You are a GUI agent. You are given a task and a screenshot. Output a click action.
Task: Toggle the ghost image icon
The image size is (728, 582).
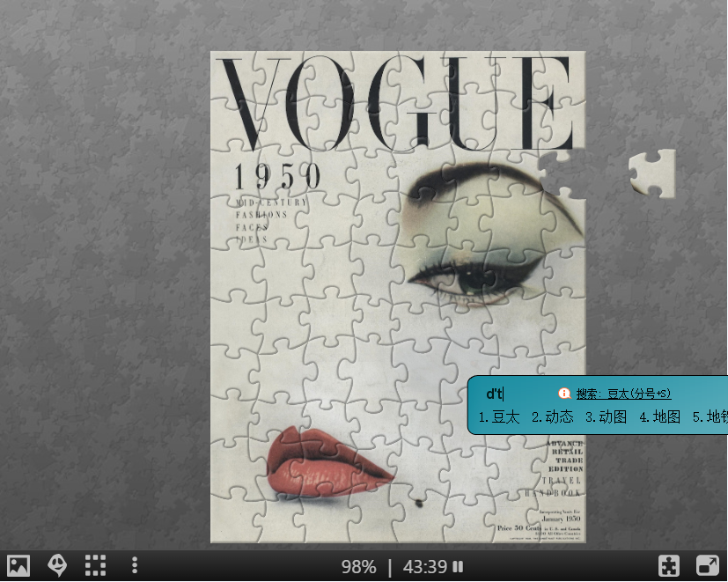57,566
